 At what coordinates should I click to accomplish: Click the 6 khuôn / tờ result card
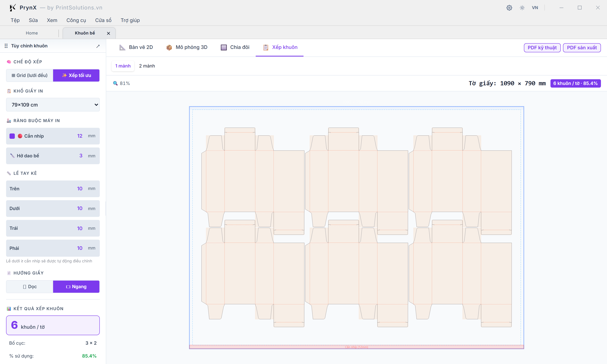53,325
